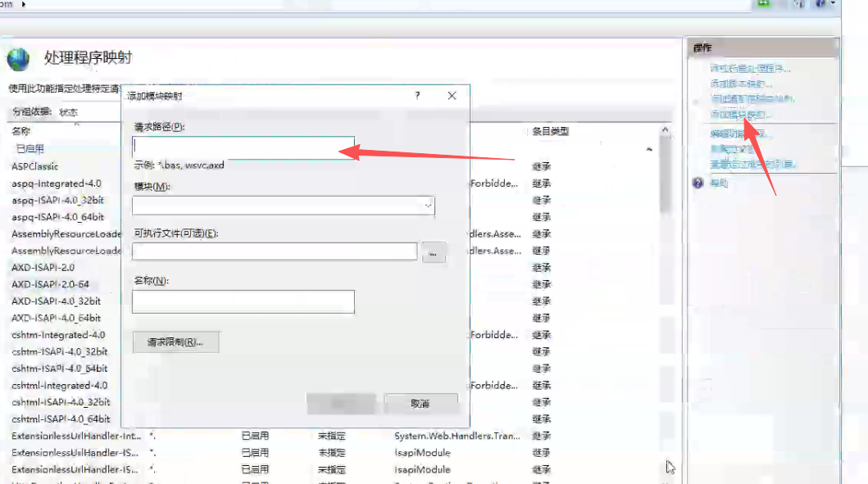This screenshot has width=868, height=484.
Task: Click the question mark in the dialog title bar
Action: point(418,96)
